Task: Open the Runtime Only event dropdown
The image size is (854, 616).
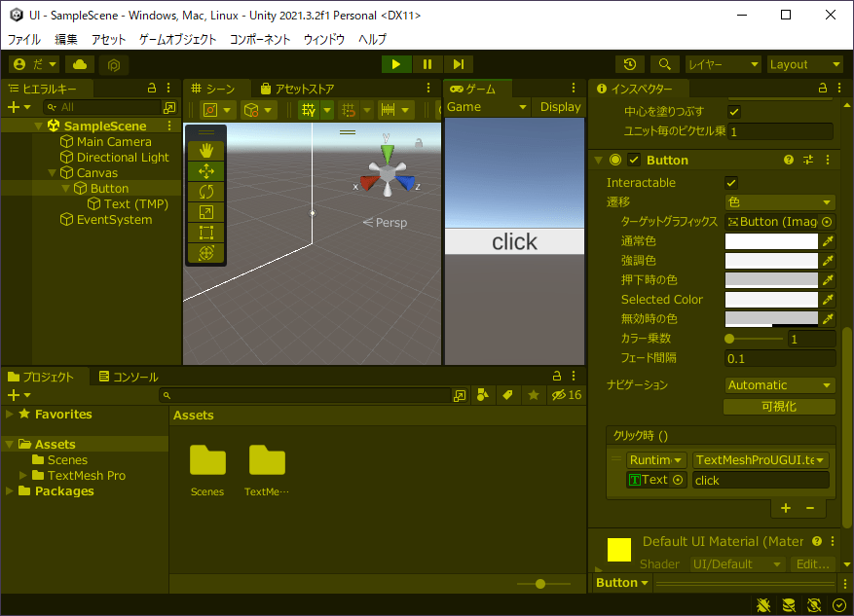Action: point(656,460)
